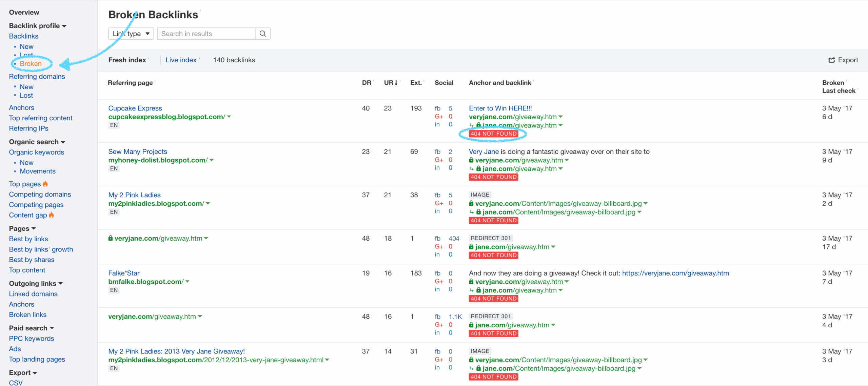Image resolution: width=868 pixels, height=386 pixels.
Task: Click the in icon in My 2 Pink Ladies row
Action: tap(437, 211)
